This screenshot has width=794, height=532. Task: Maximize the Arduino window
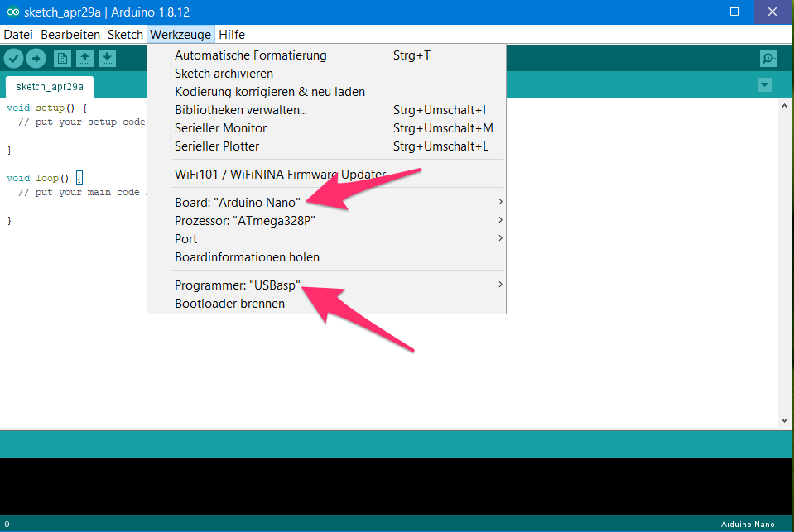pos(734,12)
